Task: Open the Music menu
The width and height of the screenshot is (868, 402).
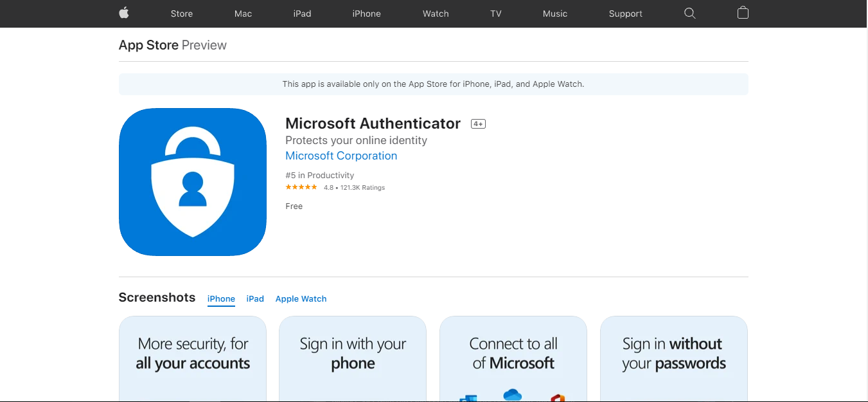Action: 555,14
